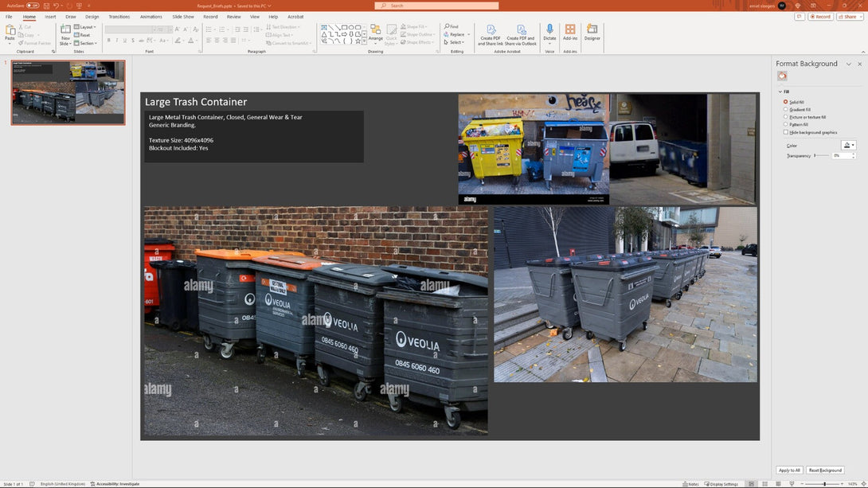Switch to the Design tab
This screenshot has height=488, width=868.
tap(92, 17)
